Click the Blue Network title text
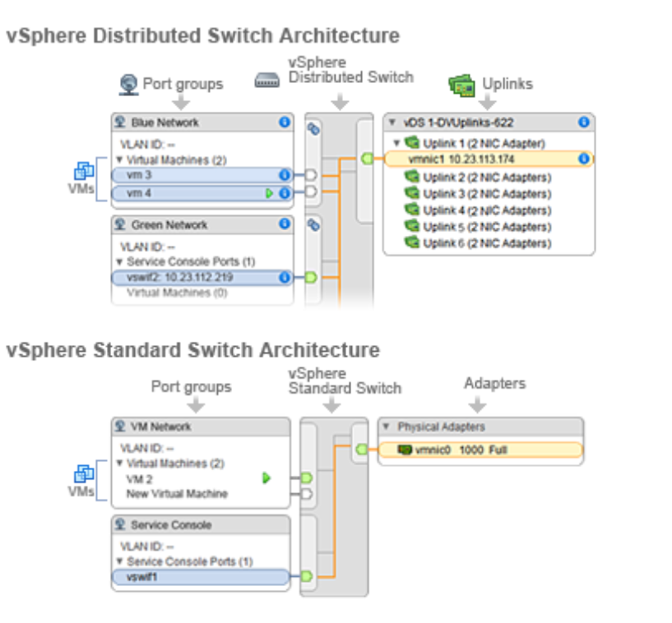This screenshot has width=672, height=623. (x=165, y=123)
